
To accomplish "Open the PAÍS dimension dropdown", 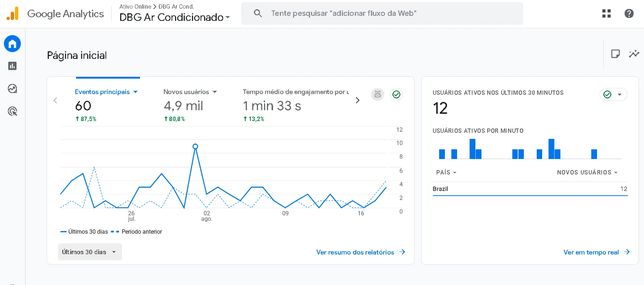I will click(446, 173).
